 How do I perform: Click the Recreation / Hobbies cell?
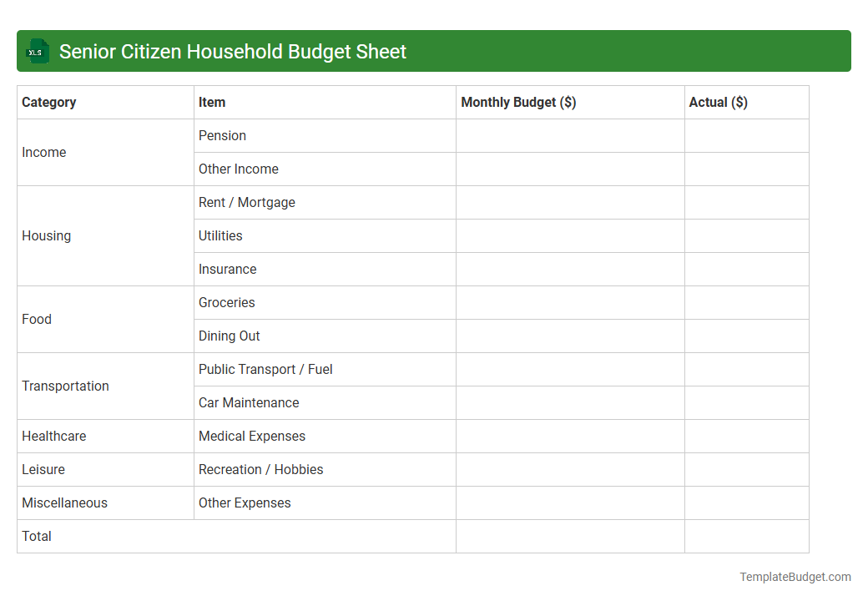click(260, 469)
